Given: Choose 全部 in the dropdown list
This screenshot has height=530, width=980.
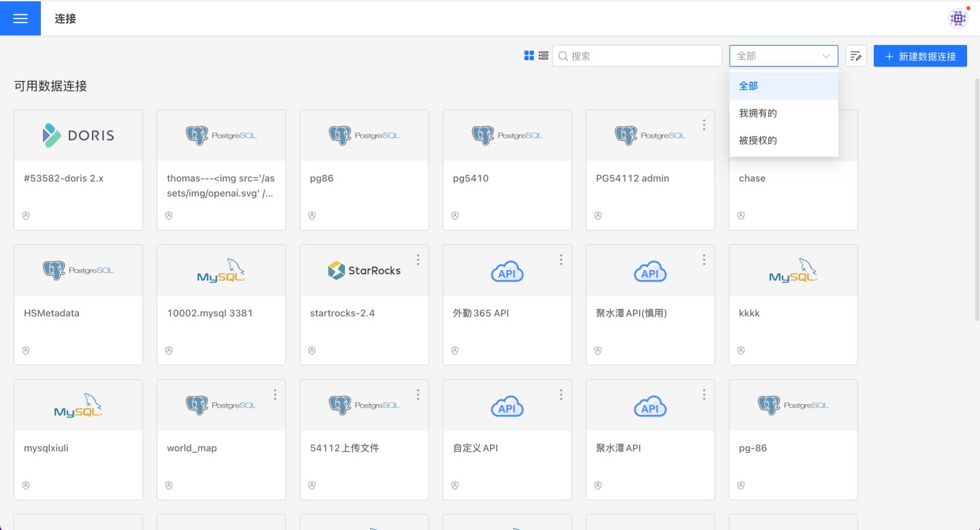Looking at the screenshot, I should 749,86.
